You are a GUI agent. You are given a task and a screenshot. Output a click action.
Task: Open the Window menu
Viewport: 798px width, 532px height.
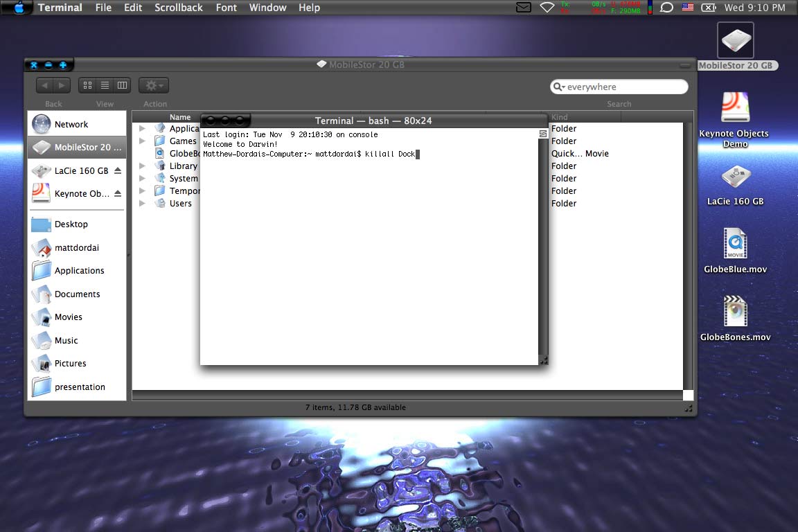267,8
